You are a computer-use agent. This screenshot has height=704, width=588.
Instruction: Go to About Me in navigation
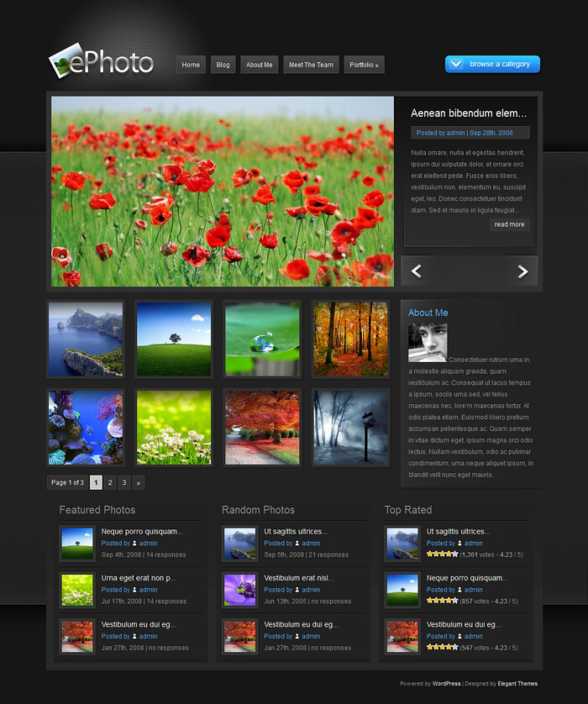click(259, 65)
